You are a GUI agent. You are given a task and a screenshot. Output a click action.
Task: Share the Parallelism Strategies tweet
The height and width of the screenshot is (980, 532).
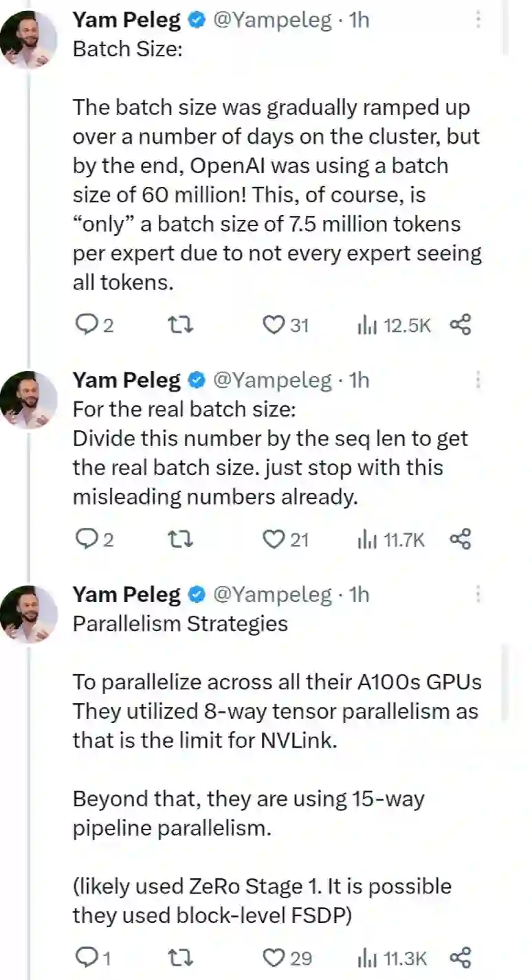click(460, 957)
